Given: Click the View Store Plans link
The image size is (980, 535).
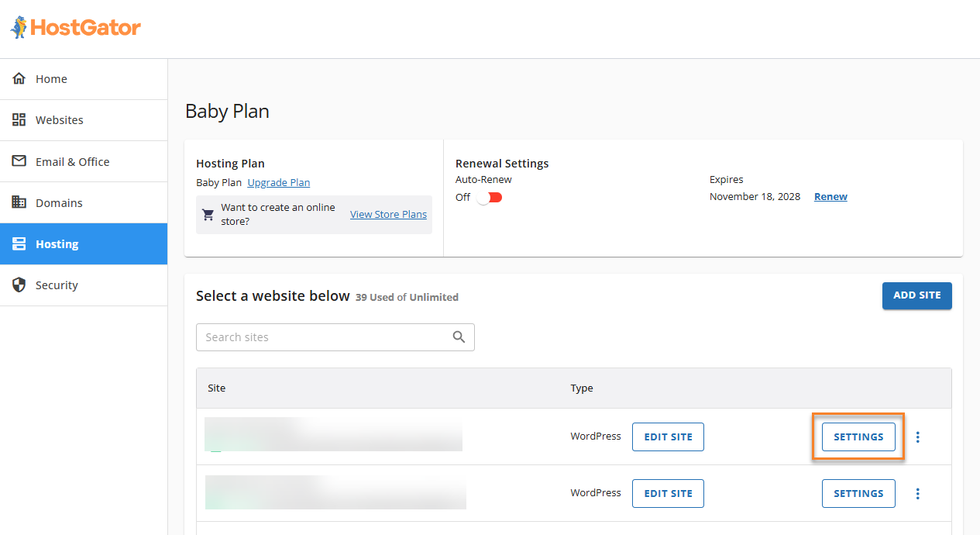Looking at the screenshot, I should click(388, 215).
